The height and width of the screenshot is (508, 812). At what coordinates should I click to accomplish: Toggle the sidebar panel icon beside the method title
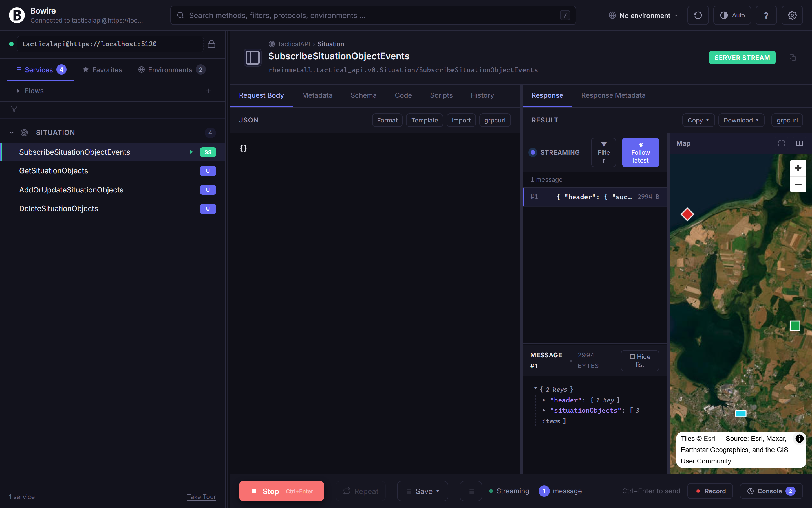pos(253,58)
